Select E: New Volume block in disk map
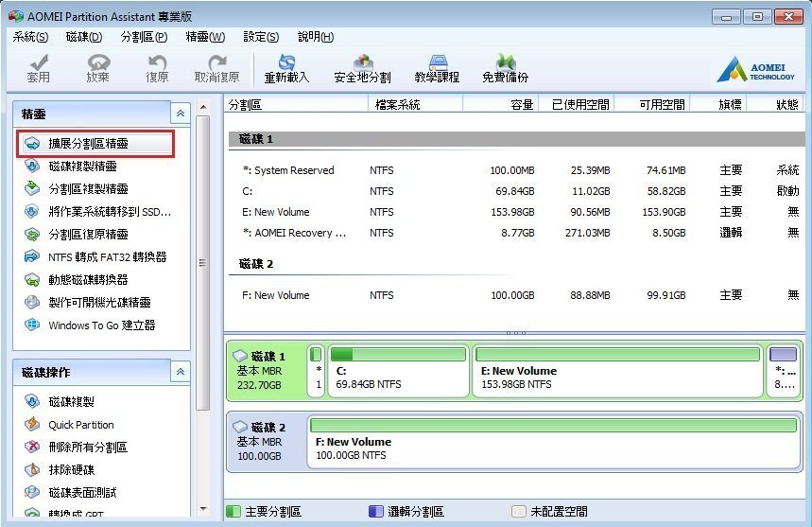The width and height of the screenshot is (812, 527). click(x=617, y=371)
